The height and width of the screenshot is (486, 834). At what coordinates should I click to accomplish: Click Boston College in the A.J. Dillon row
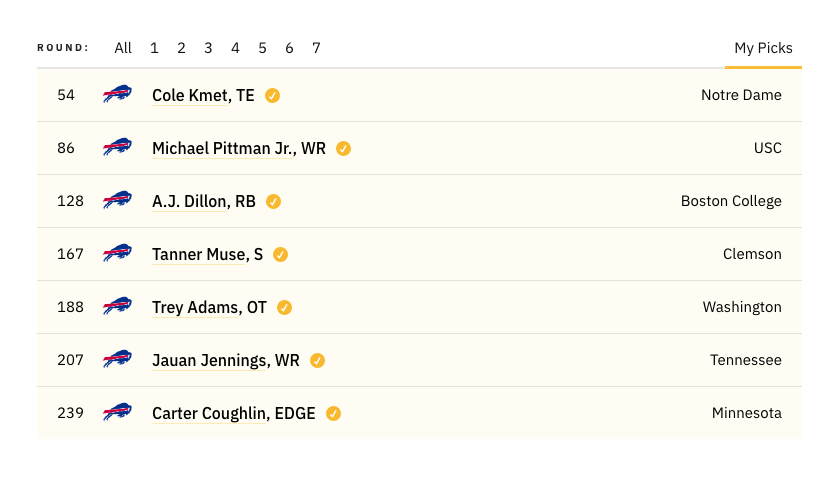click(731, 201)
